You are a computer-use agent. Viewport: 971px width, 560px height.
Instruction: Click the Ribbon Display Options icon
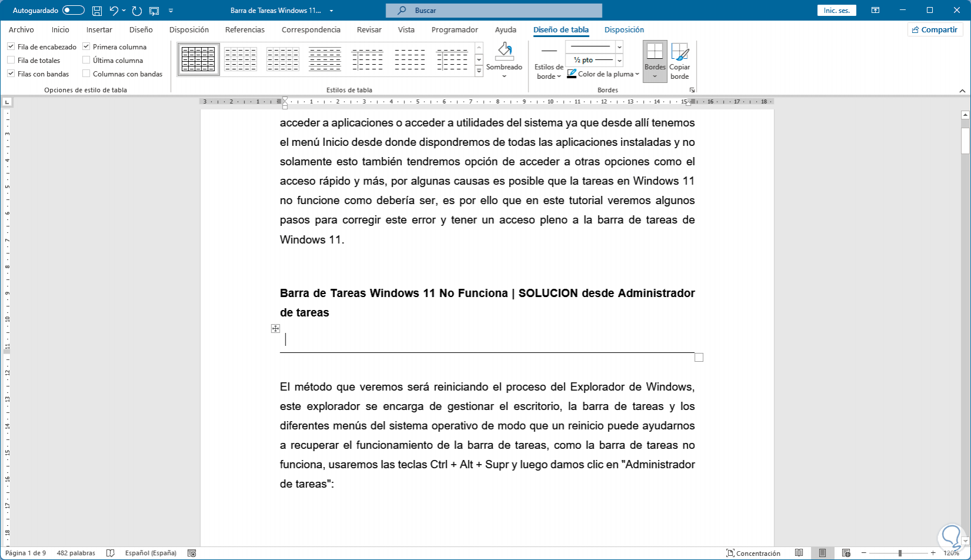tap(876, 11)
